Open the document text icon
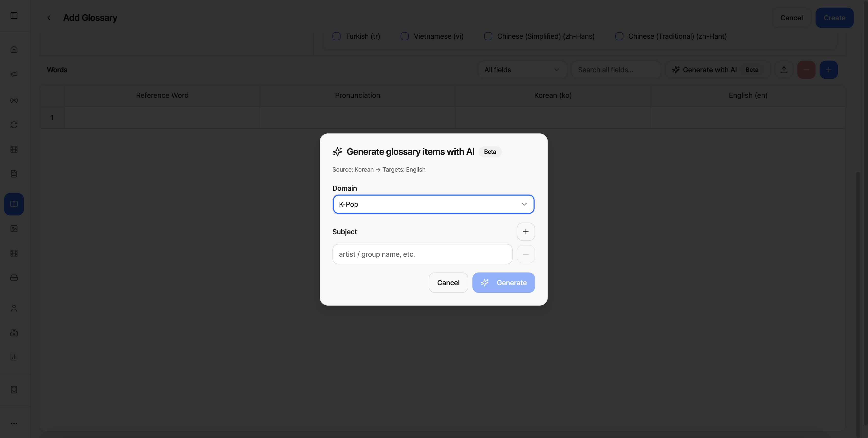The height and width of the screenshot is (438, 868). pos(14,174)
